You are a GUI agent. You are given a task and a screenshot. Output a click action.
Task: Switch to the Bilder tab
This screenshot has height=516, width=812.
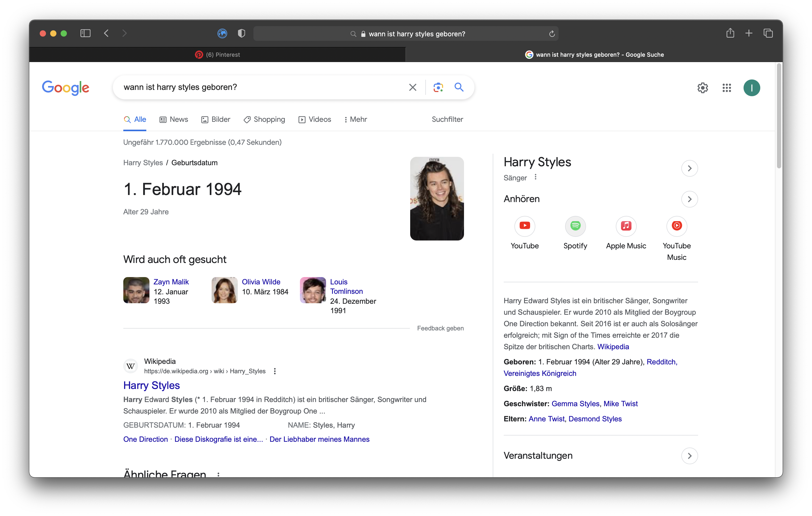pos(216,119)
